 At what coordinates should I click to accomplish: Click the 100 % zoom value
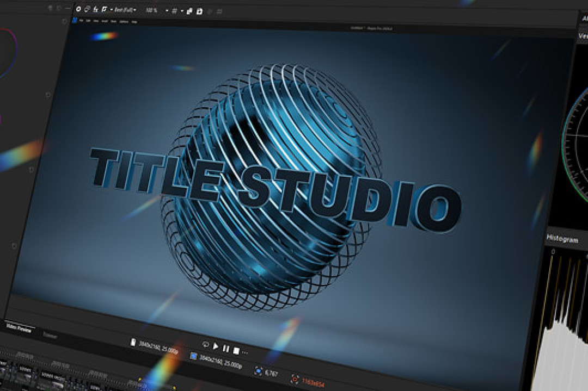(x=151, y=10)
